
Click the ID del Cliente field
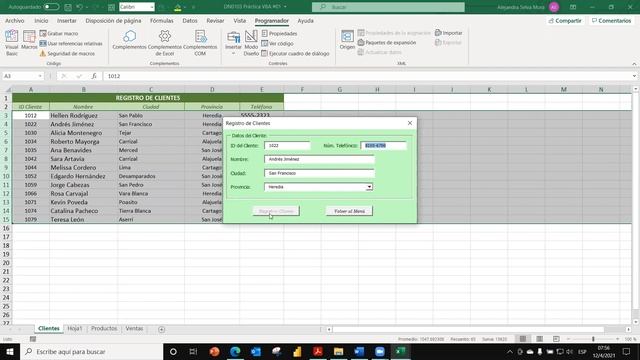(x=287, y=145)
